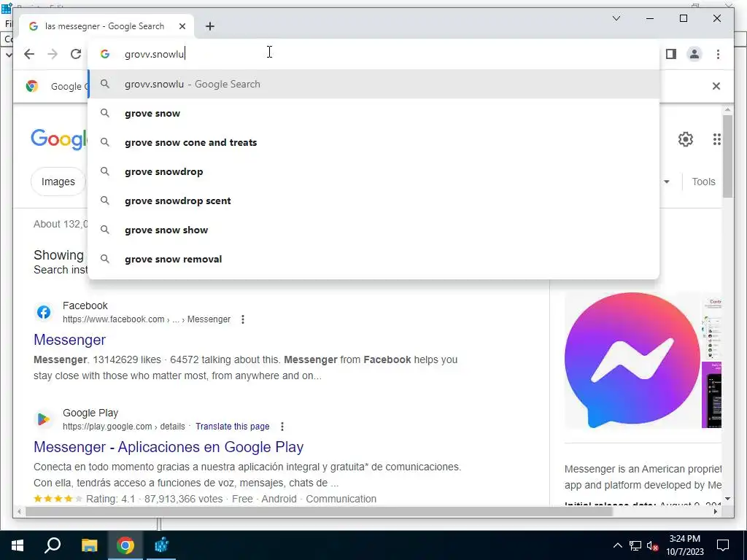The width and height of the screenshot is (747, 560).
Task: Open Windows taskbar search
Action: click(x=53, y=545)
